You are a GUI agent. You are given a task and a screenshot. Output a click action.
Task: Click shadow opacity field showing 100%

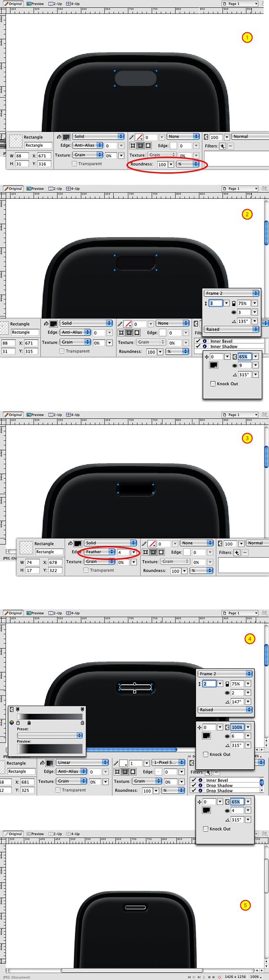tap(237, 727)
